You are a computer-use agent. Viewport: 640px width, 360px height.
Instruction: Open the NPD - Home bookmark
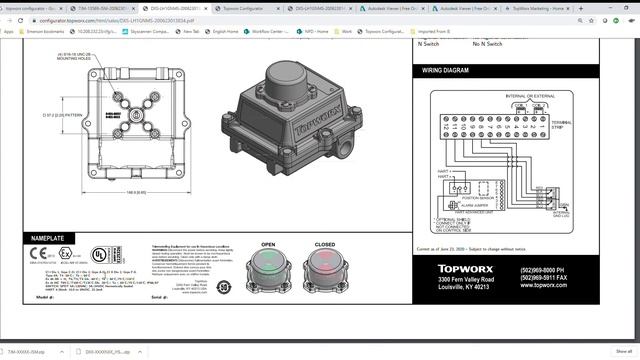coord(312,31)
